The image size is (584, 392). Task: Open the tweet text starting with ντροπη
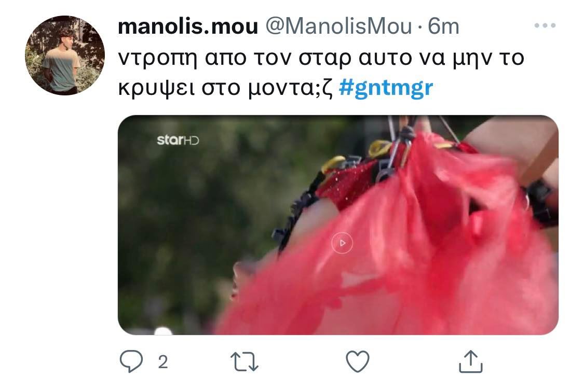point(321,73)
